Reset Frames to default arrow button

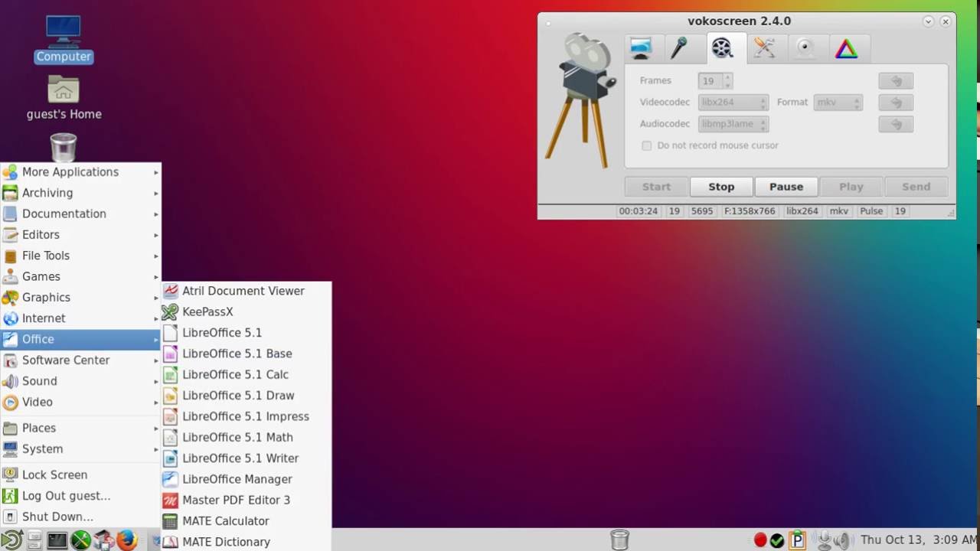pos(896,80)
